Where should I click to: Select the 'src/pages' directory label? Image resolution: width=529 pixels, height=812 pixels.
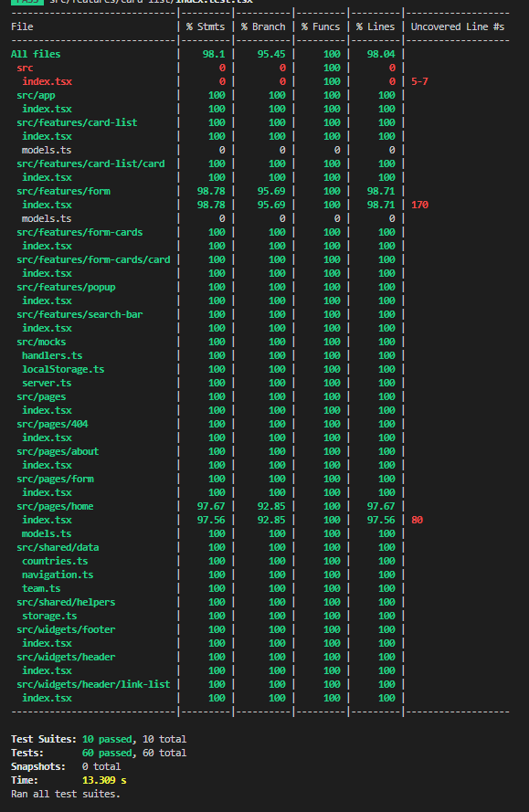(x=41, y=396)
